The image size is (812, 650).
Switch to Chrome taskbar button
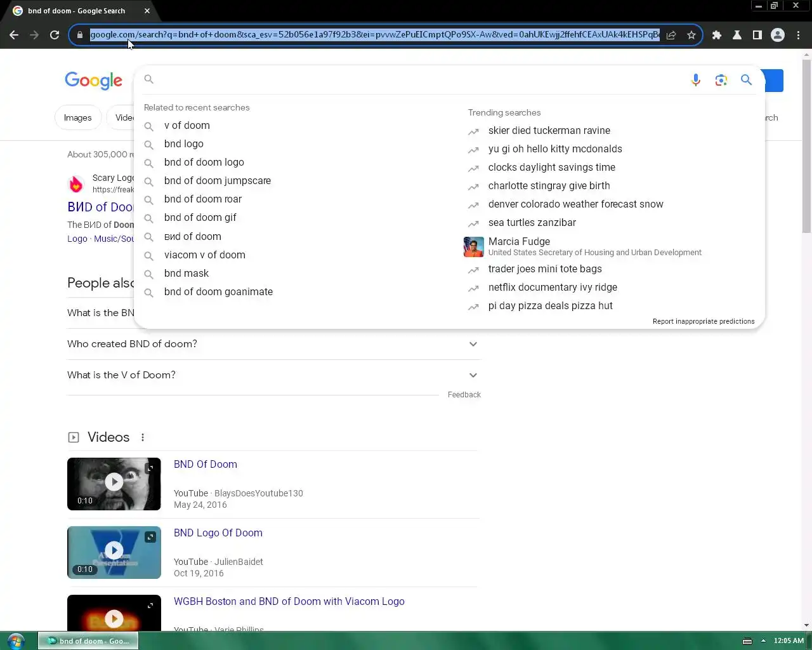coord(88,640)
